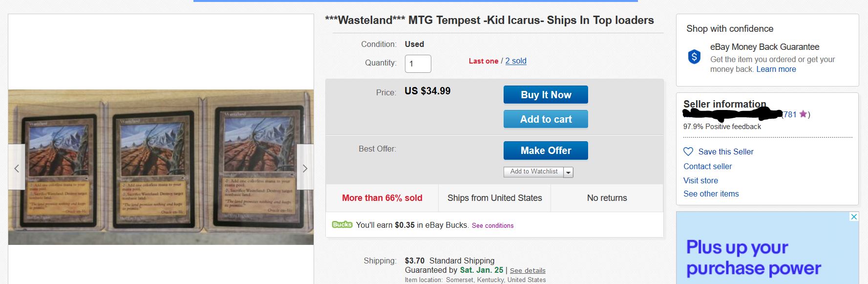Click the Add to cart button
This screenshot has height=284, width=868.
(x=546, y=119)
